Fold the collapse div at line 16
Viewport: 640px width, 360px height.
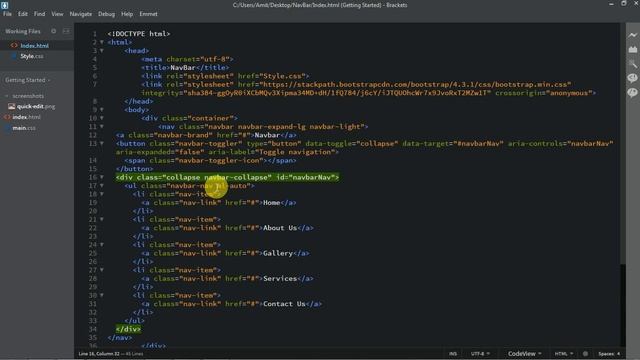click(x=102, y=177)
